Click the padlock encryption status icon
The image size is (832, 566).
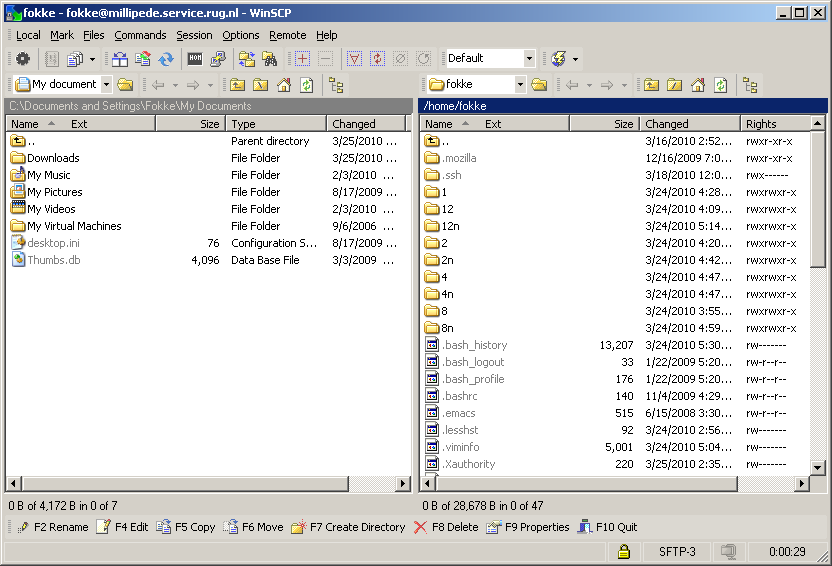pos(624,552)
